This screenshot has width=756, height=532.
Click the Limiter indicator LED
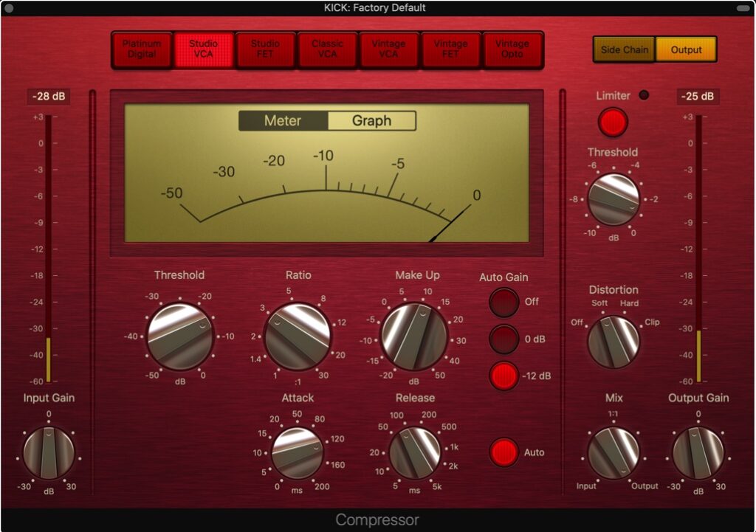click(x=644, y=95)
